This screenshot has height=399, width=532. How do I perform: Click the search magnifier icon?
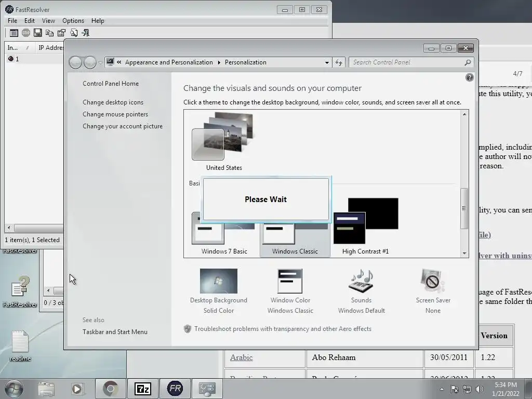pos(468,62)
